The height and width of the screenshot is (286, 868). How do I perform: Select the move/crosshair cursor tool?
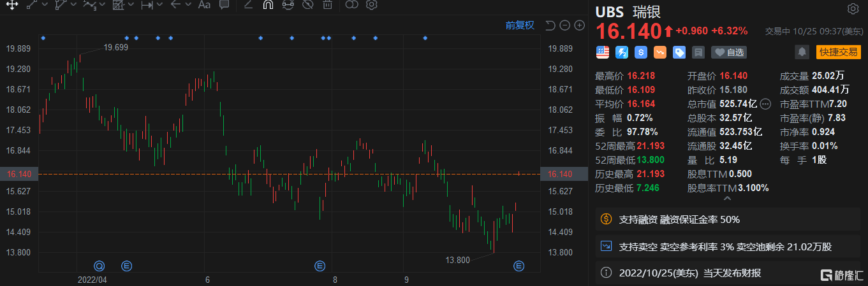pyautogui.click(x=12, y=5)
